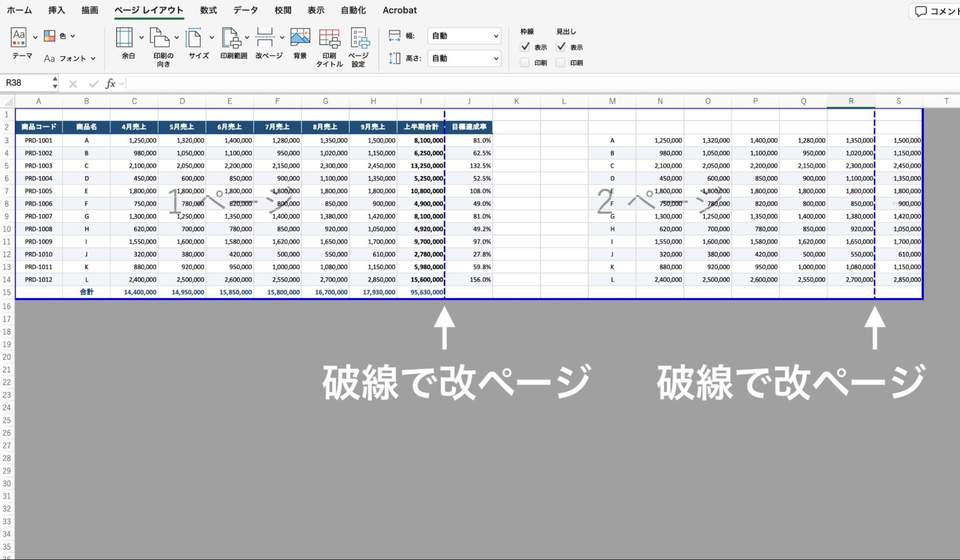Click cell showing 132.5%
Image resolution: width=960 pixels, height=560 pixels.
469,166
